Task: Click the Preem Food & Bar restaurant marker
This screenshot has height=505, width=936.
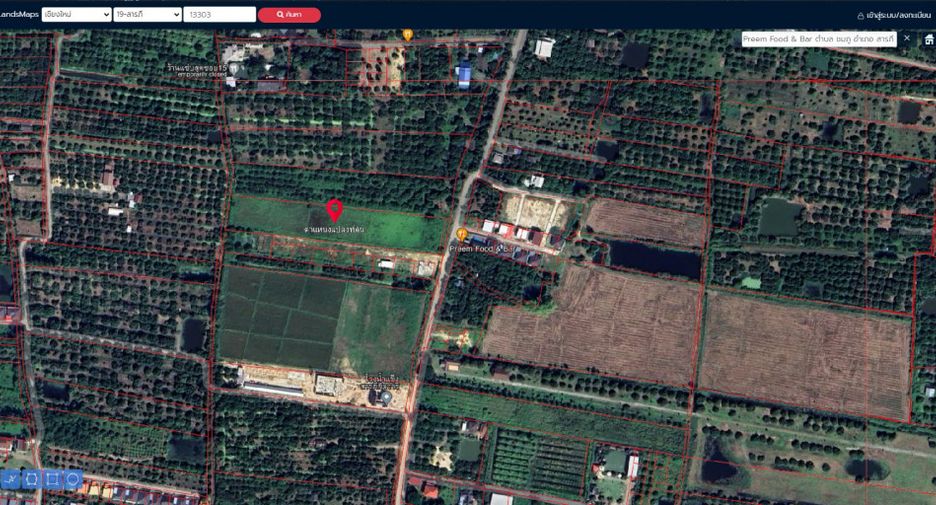Action: (461, 234)
